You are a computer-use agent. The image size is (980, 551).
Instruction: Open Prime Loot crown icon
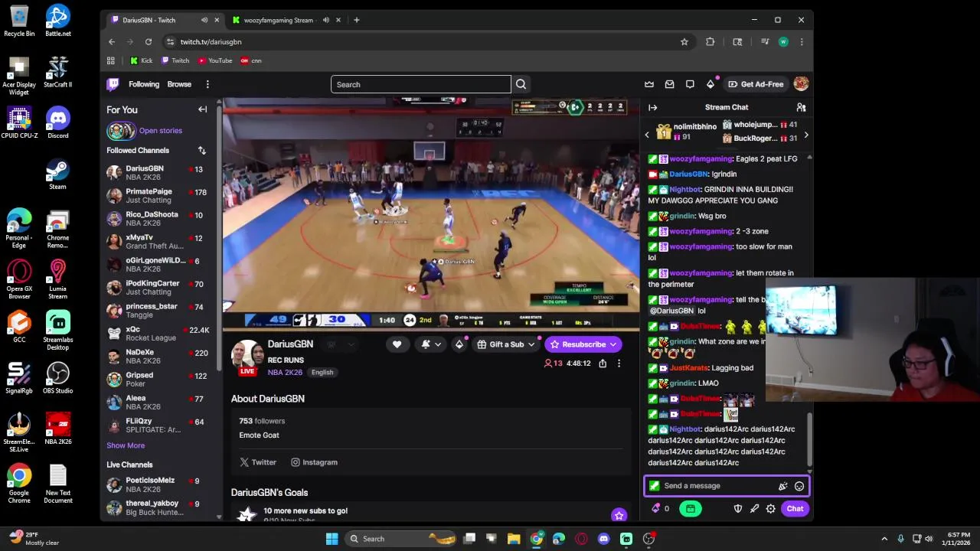(649, 84)
